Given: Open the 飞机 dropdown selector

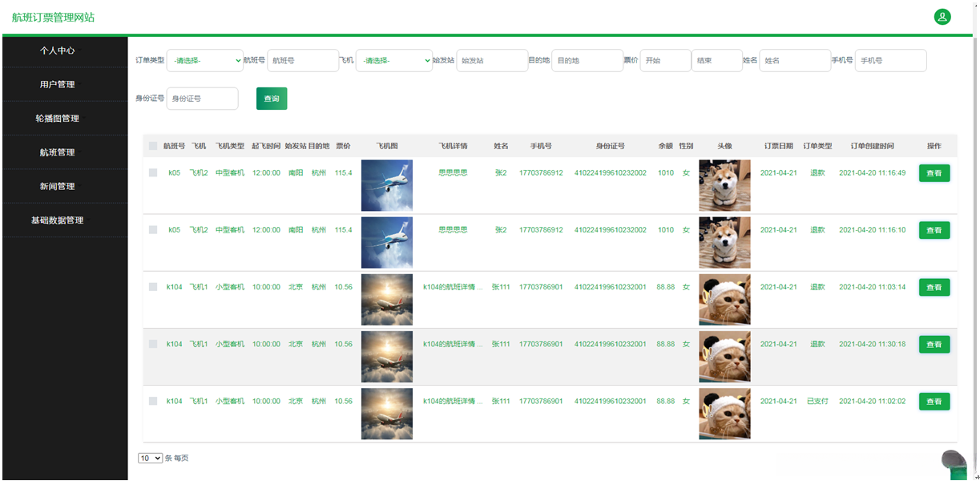Looking at the screenshot, I should [394, 60].
